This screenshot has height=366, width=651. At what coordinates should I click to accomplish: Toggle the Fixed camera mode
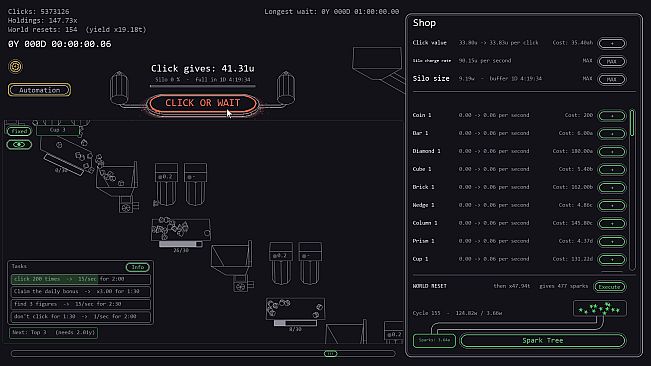pos(19,131)
